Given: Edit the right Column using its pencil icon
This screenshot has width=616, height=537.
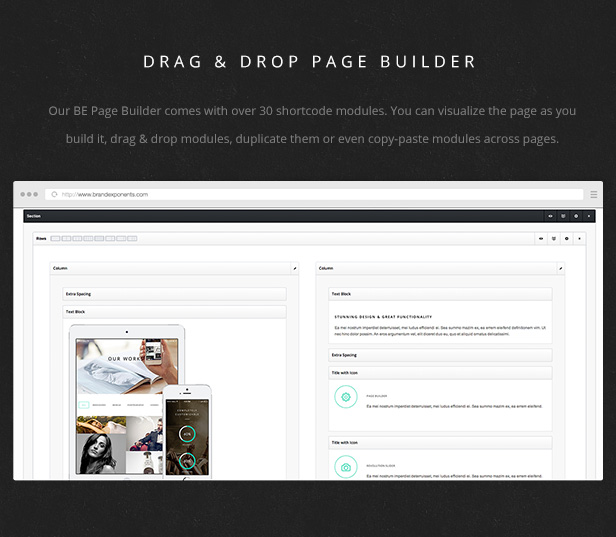Looking at the screenshot, I should pos(561,268).
